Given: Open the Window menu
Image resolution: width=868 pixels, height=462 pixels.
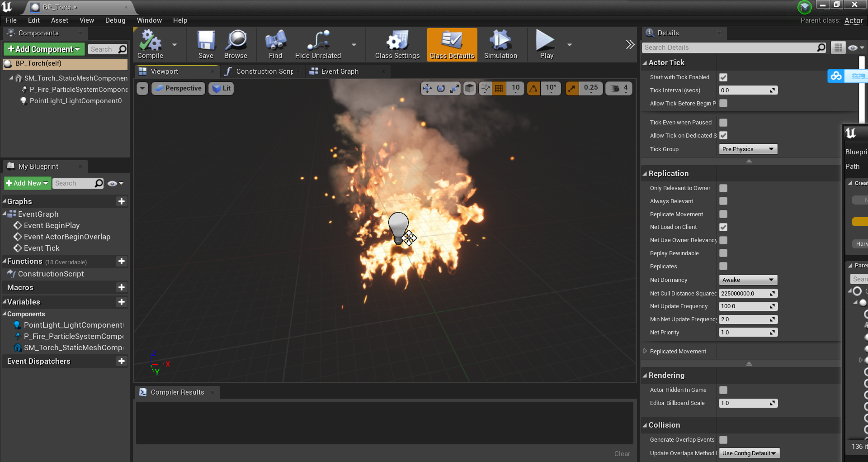Looking at the screenshot, I should (149, 20).
